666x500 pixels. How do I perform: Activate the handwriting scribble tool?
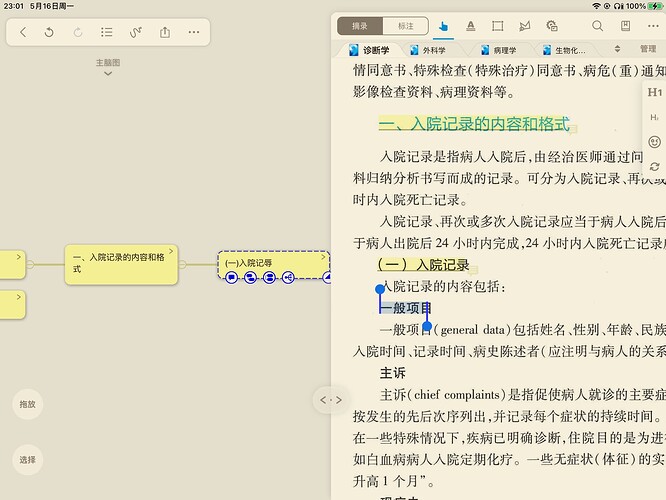[135, 32]
